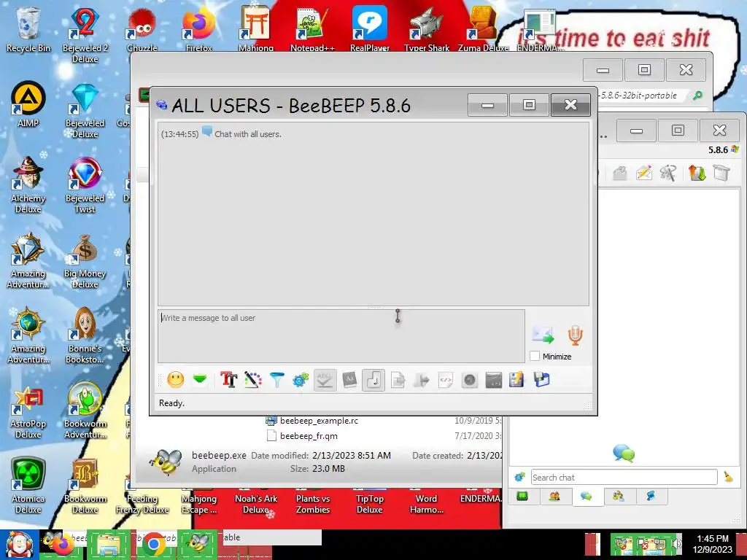This screenshot has width=747, height=560.
Task: Open the font color palette icon
Action: coord(253,379)
